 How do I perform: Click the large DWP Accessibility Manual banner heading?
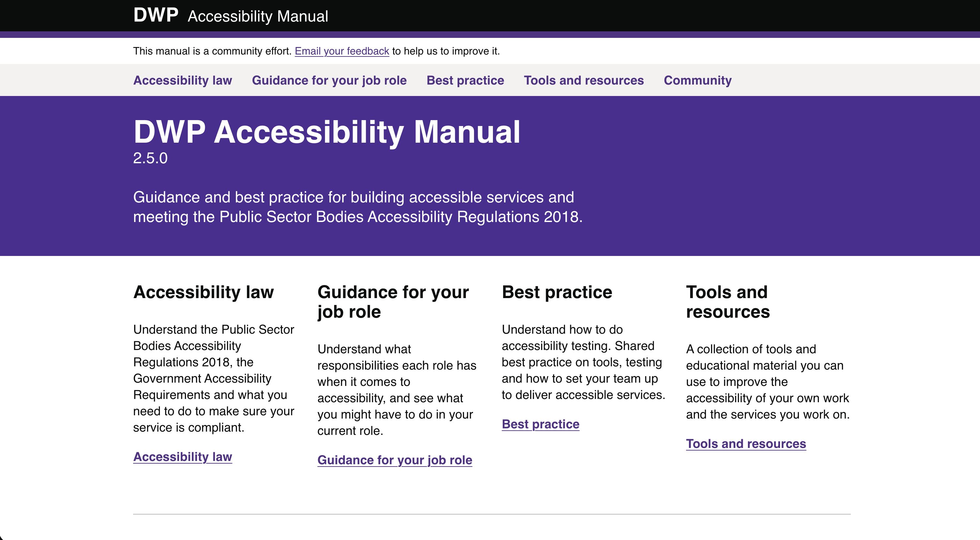coord(327,132)
